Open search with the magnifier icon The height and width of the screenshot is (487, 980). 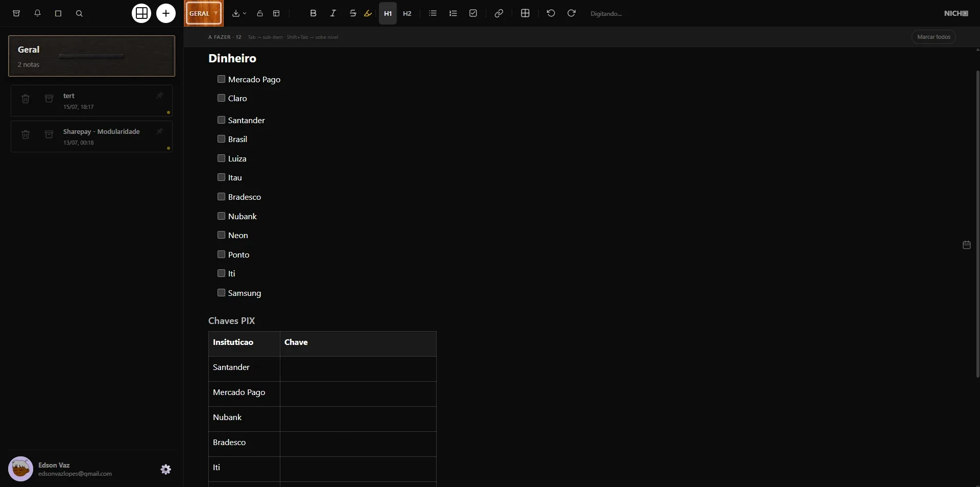click(x=79, y=13)
